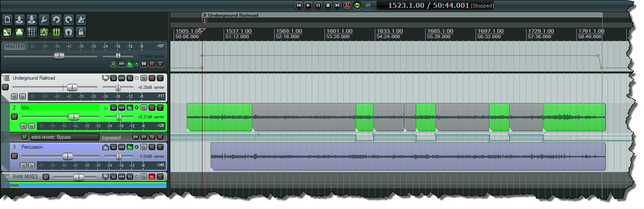Click the 'off' automation mode button
Image resolution: width=644 pixels, height=209 pixels.
(x=368, y=5)
